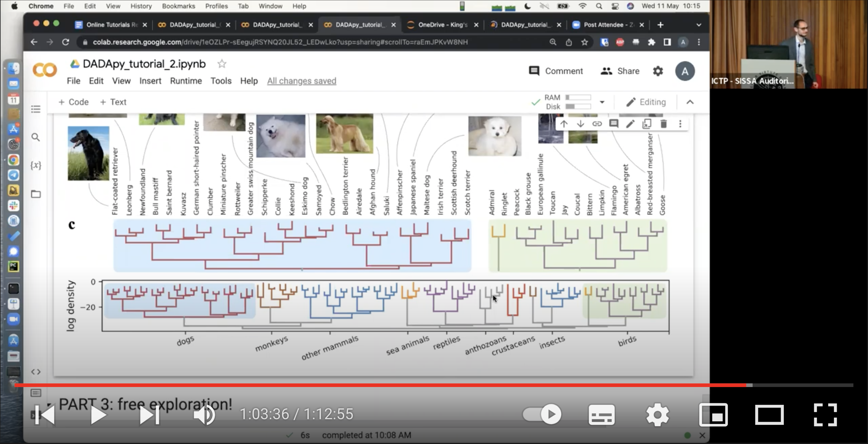Click the RAM usage bar
Image resolution: width=868 pixels, height=444 pixels.
click(x=578, y=97)
